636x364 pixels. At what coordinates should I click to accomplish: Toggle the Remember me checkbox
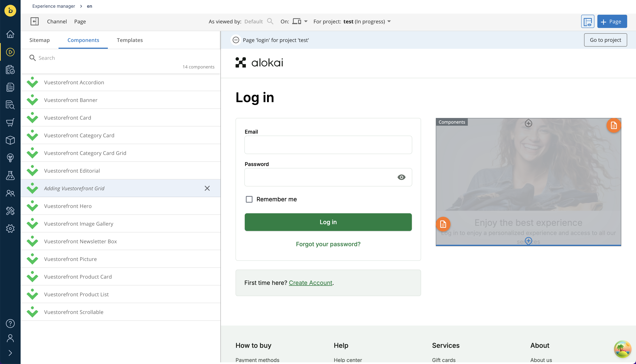point(249,199)
